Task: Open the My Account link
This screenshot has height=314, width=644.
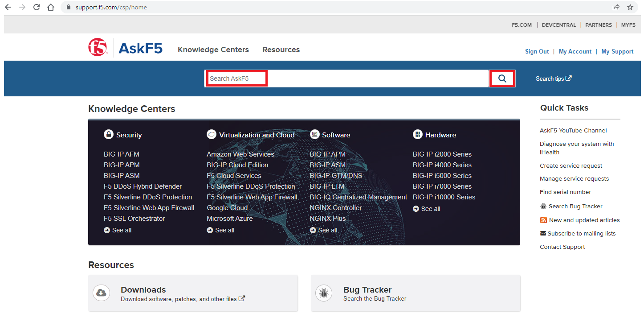Action: click(x=575, y=51)
